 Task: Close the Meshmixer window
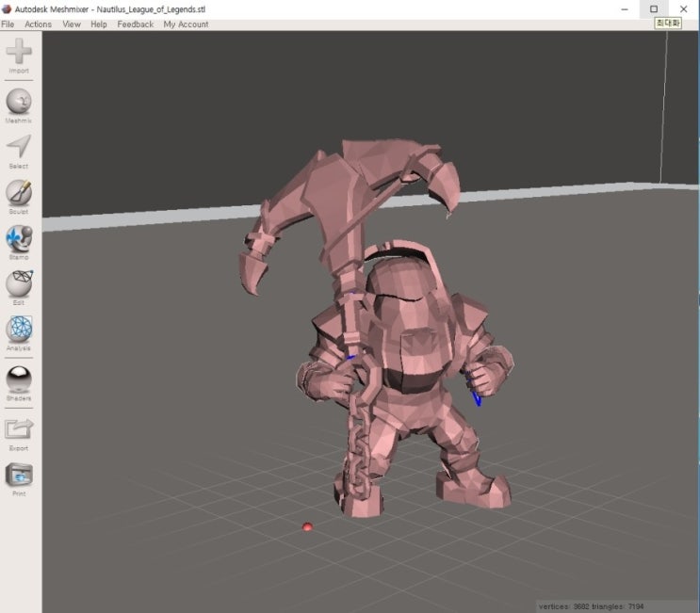pos(683,8)
